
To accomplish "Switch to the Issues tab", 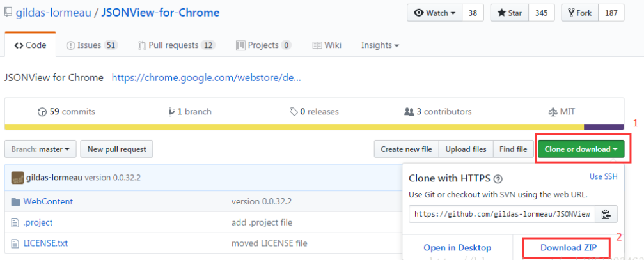I will click(x=92, y=45).
